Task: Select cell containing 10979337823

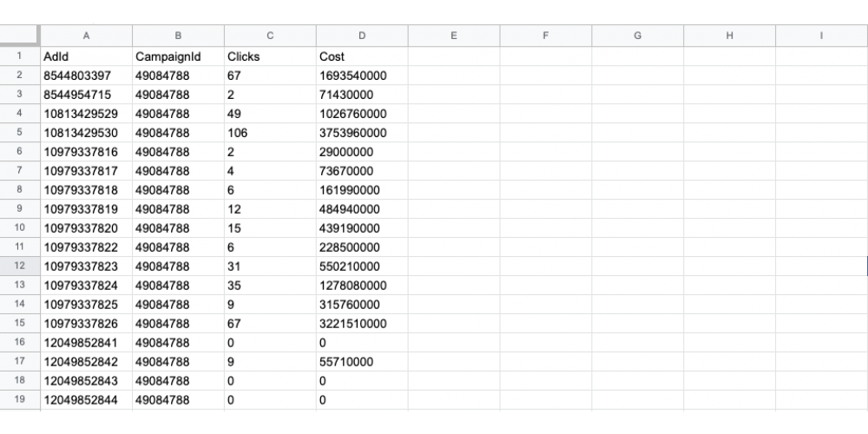Action: [x=86, y=266]
